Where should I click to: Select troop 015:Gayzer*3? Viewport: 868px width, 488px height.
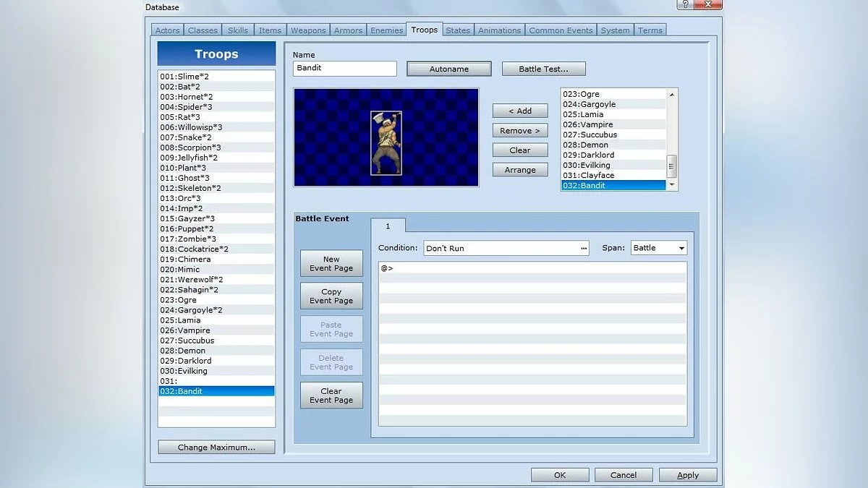pyautogui.click(x=216, y=218)
